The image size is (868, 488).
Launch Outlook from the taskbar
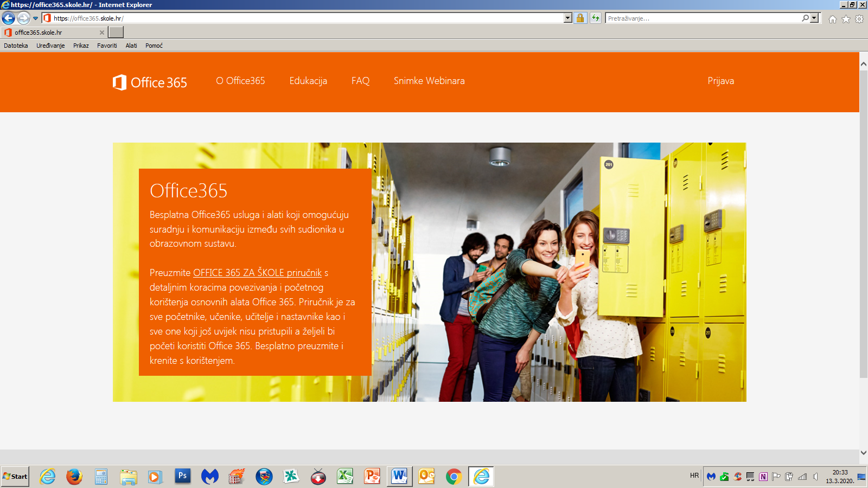pyautogui.click(x=426, y=477)
